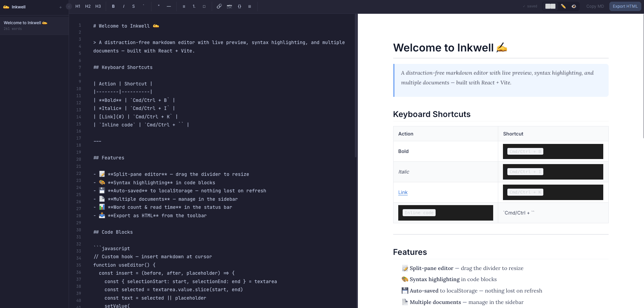Screen dimensions: 644x308
Task: Insert a Heading 1 with H1
Action: coord(78,6)
